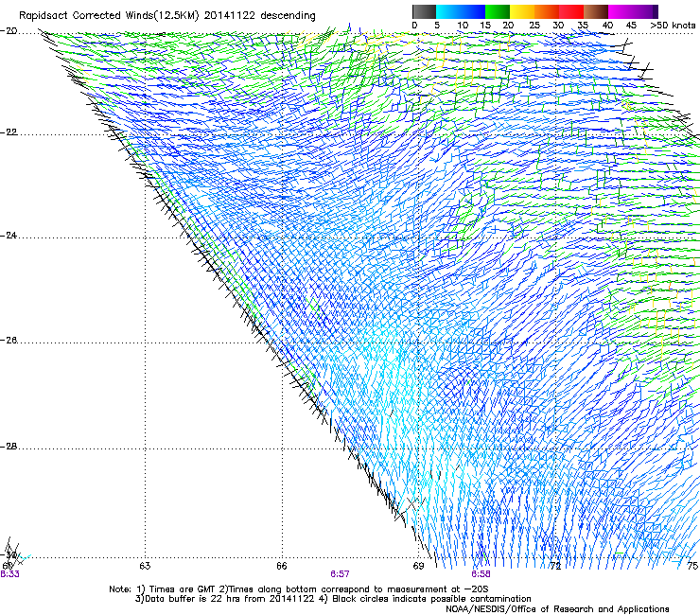Screen dimensions: 700x615
Task: Select the cyan 5 knots legend swatch
Action: click(448, 11)
